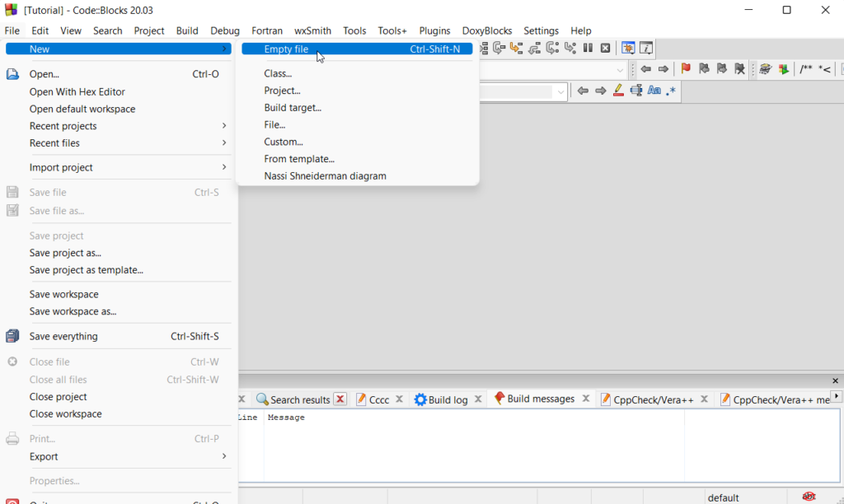
Task: Go to the previous bookmark flag icon
Action: click(x=704, y=69)
